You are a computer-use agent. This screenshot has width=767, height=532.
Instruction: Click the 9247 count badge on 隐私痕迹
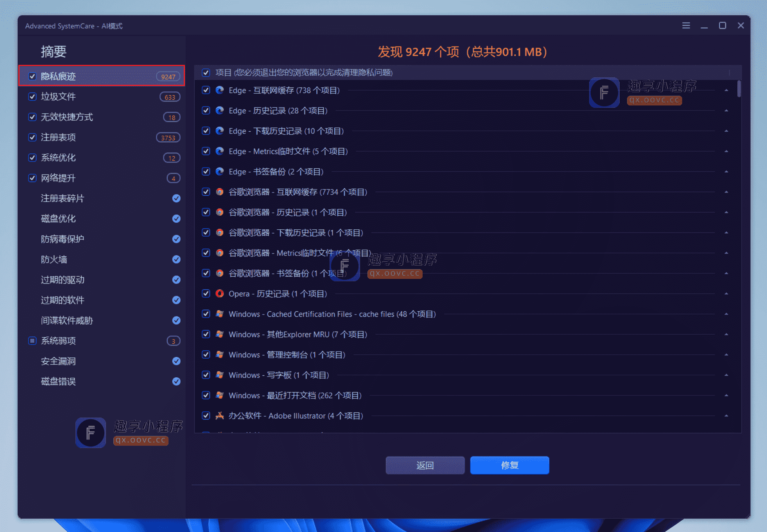168,77
